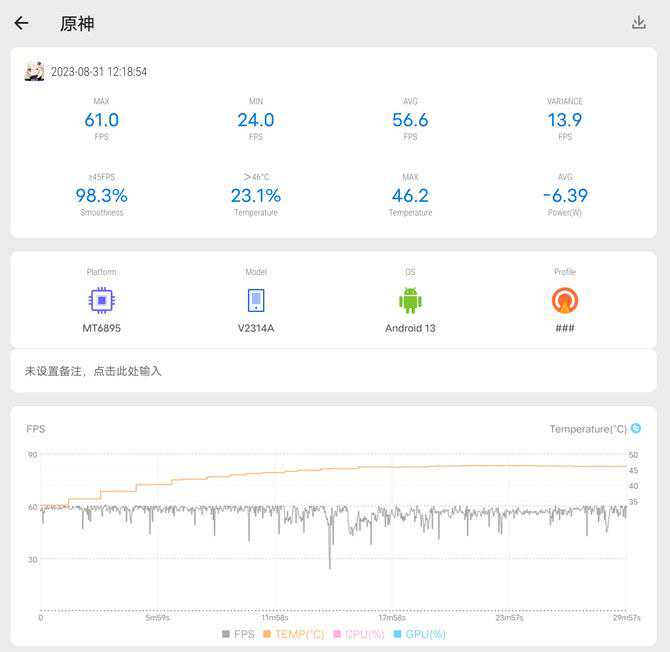Click the green Android 13 robot icon

[x=410, y=301]
